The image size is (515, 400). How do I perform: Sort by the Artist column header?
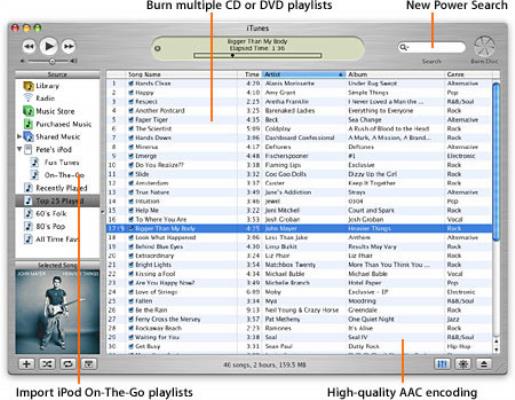click(304, 74)
